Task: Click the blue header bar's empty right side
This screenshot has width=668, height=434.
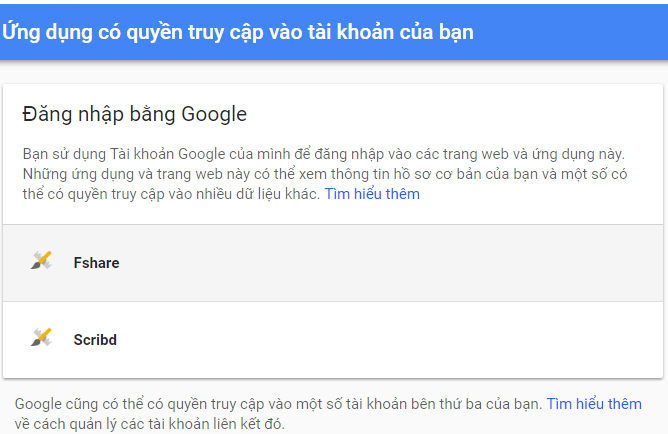Action: point(580,31)
